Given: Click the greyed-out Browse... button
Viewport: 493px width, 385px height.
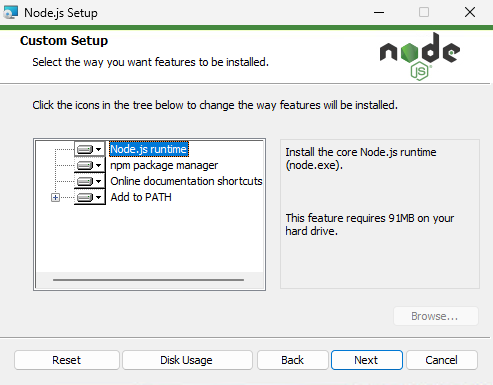Looking at the screenshot, I should point(436,316).
